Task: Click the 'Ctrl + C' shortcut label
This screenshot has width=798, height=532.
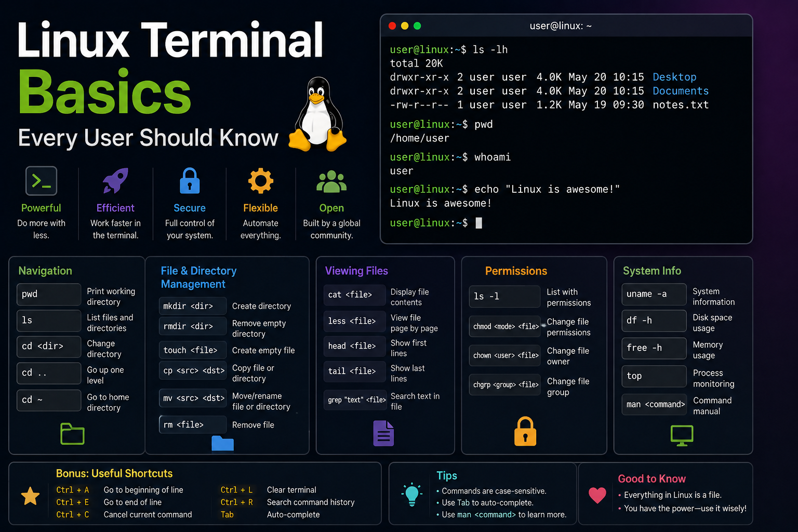Action: point(72,515)
